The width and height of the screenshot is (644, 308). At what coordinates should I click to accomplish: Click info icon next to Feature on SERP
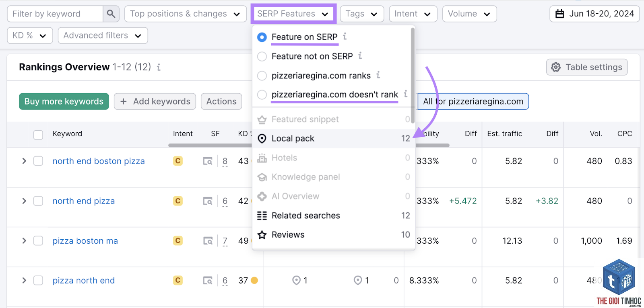(345, 36)
